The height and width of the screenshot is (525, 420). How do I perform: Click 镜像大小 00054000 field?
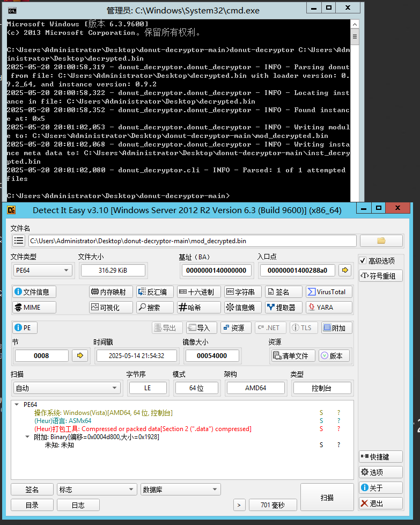coord(212,355)
